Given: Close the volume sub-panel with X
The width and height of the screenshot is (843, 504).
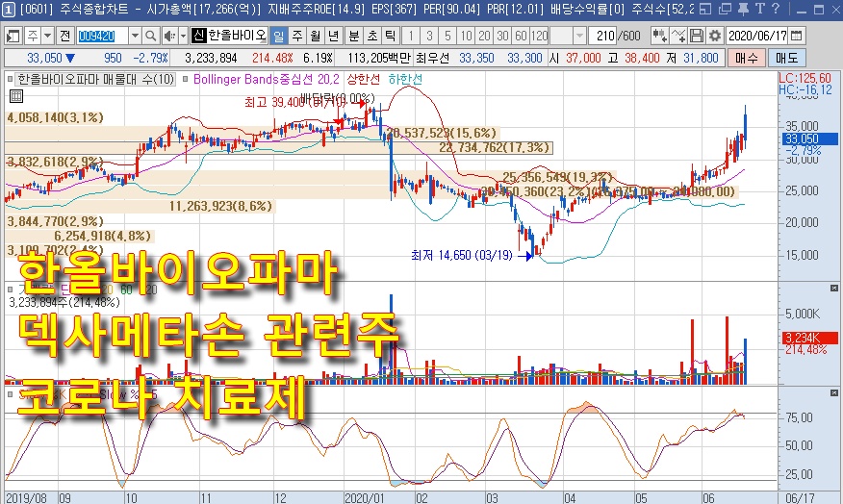Looking at the screenshot, I should [834, 289].
